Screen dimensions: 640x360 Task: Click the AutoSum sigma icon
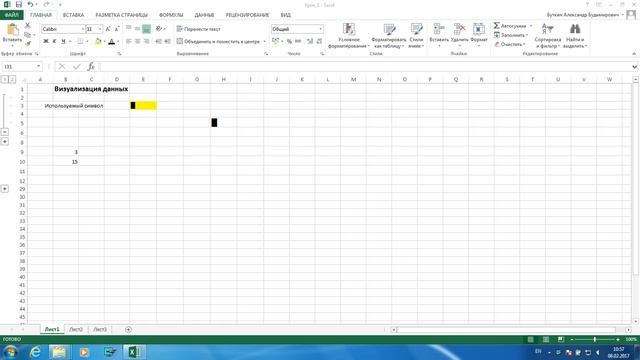click(x=496, y=26)
